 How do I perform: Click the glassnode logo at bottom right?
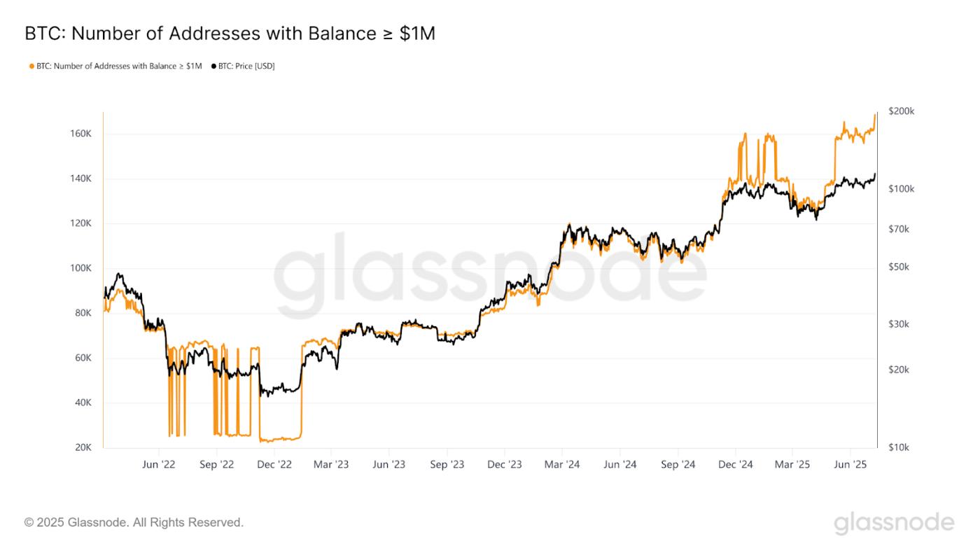[894, 523]
